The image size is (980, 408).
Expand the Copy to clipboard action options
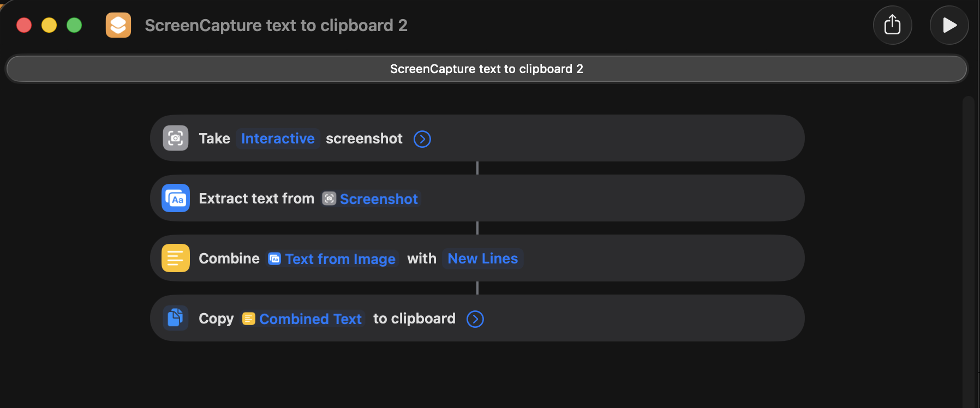[475, 319]
